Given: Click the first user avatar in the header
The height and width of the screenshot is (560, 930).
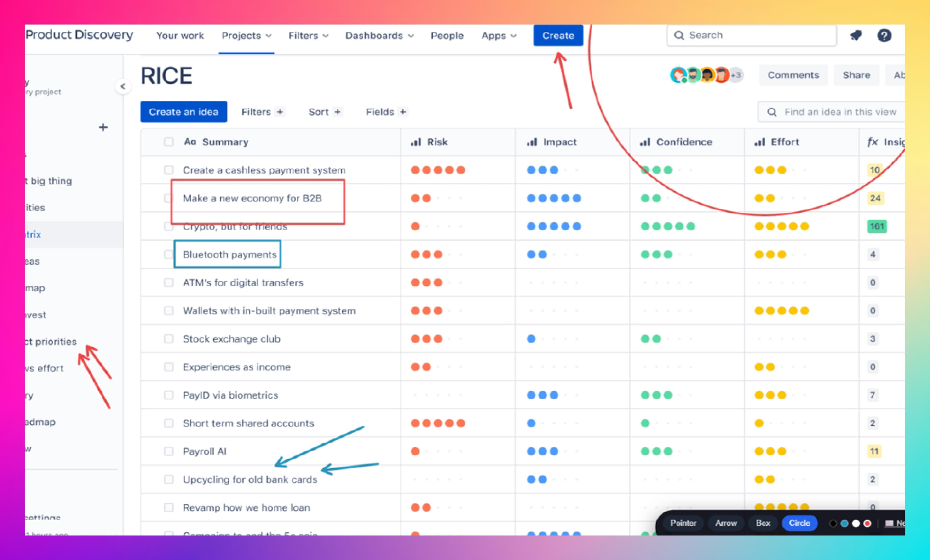Looking at the screenshot, I should click(678, 75).
